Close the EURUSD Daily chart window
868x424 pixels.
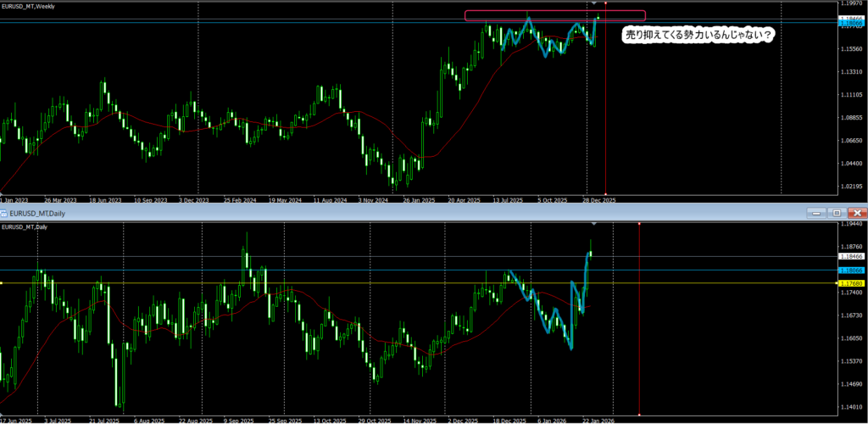(x=857, y=213)
